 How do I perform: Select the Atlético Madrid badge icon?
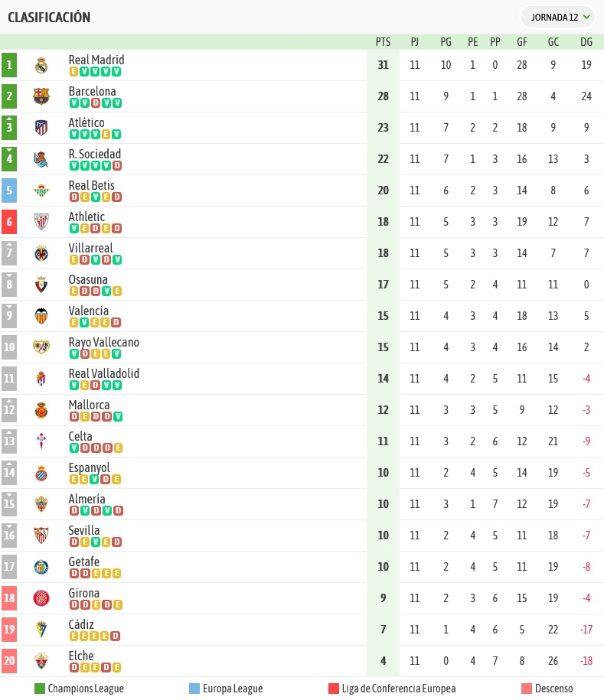click(x=41, y=128)
